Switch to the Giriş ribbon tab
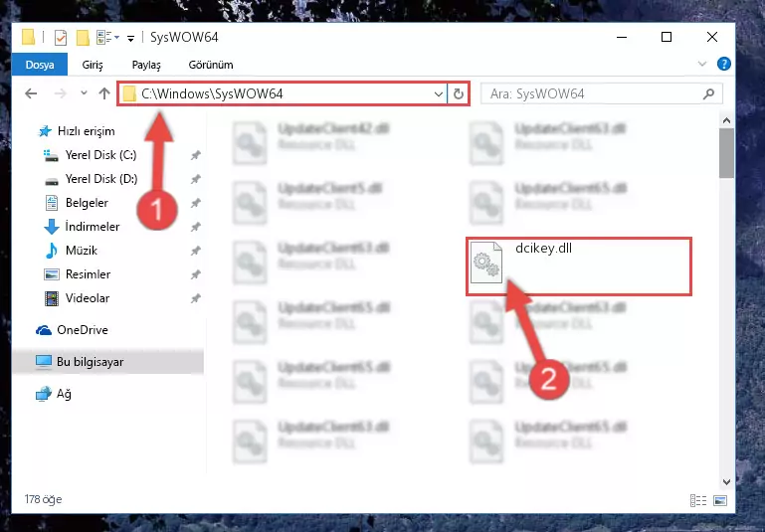765x532 pixels. 93,65
